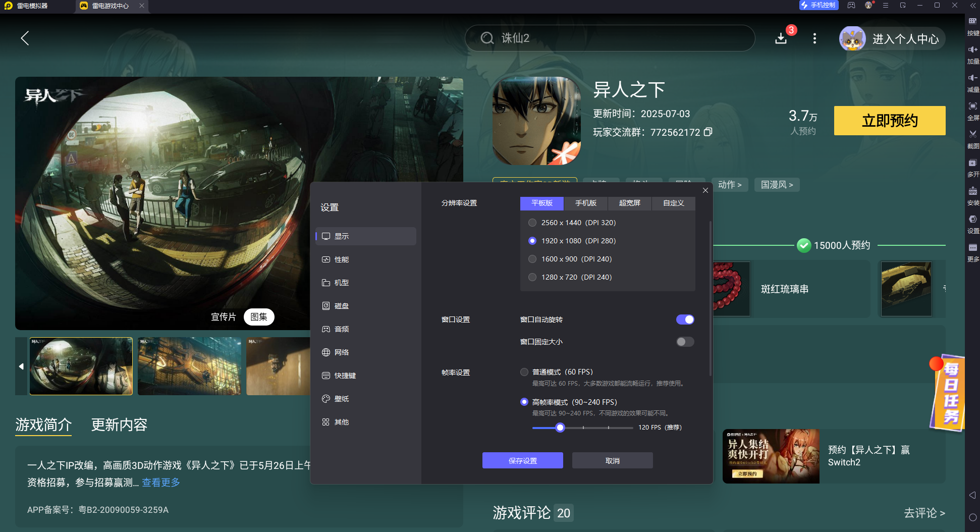Click the 查看更多 link in the description
The image size is (980, 532).
161,483
